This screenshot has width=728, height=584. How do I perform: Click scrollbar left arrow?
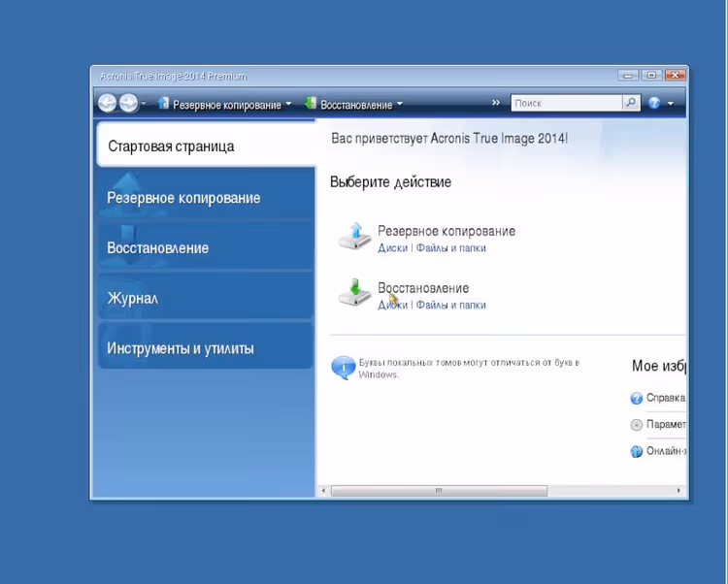[323, 491]
